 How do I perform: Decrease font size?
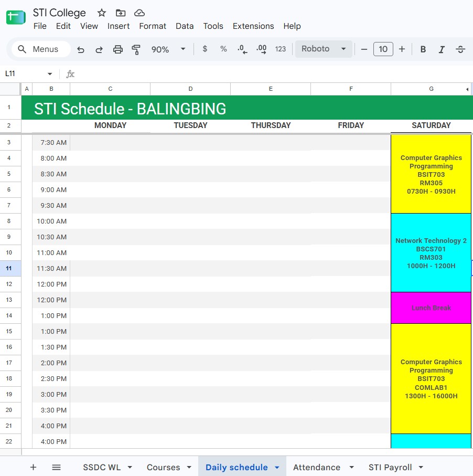coord(364,49)
